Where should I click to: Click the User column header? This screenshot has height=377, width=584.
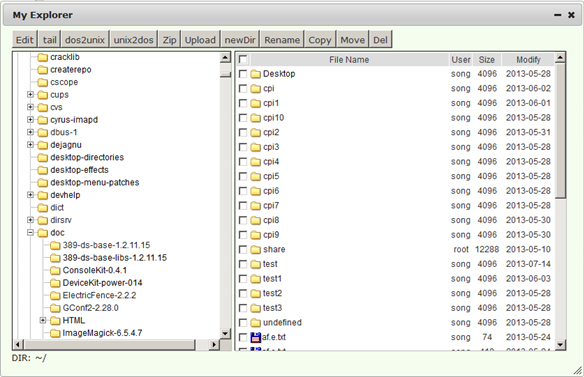tap(461, 60)
